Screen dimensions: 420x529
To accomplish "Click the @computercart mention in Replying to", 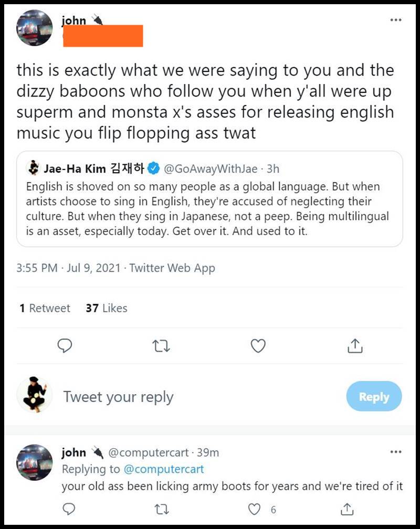I will (163, 469).
